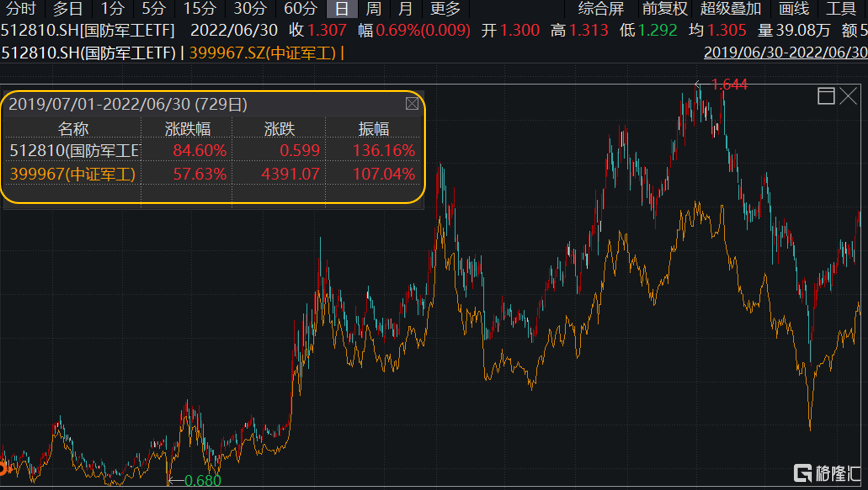Viewport: 868px width, 490px height.
Task: Click 512810.SH(国防军工ETF) legend label
Action: click(89, 53)
